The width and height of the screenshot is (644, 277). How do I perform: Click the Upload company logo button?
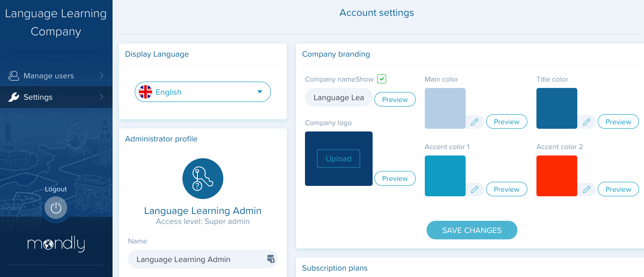[338, 159]
